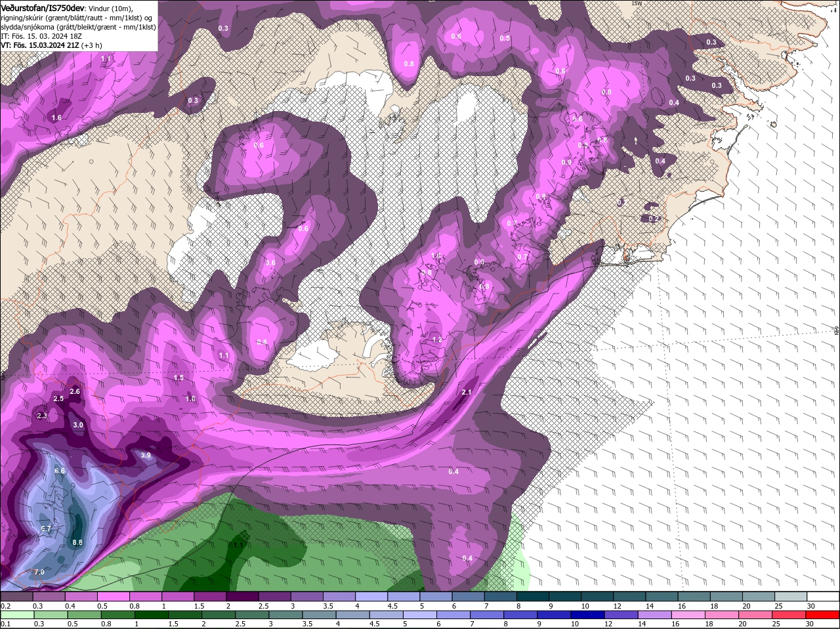Select the dark purple 2 swatch in upper legend
Viewport: 840px width, 629px height.
tap(241, 596)
